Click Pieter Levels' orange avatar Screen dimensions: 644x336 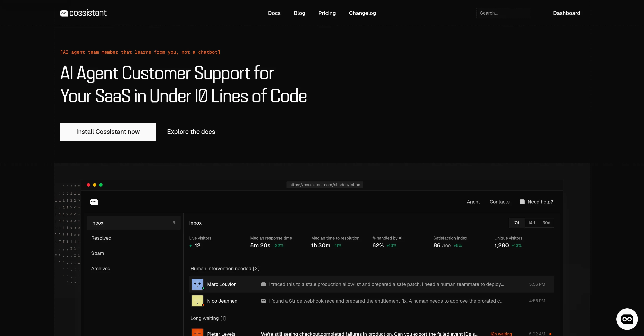[x=197, y=332]
